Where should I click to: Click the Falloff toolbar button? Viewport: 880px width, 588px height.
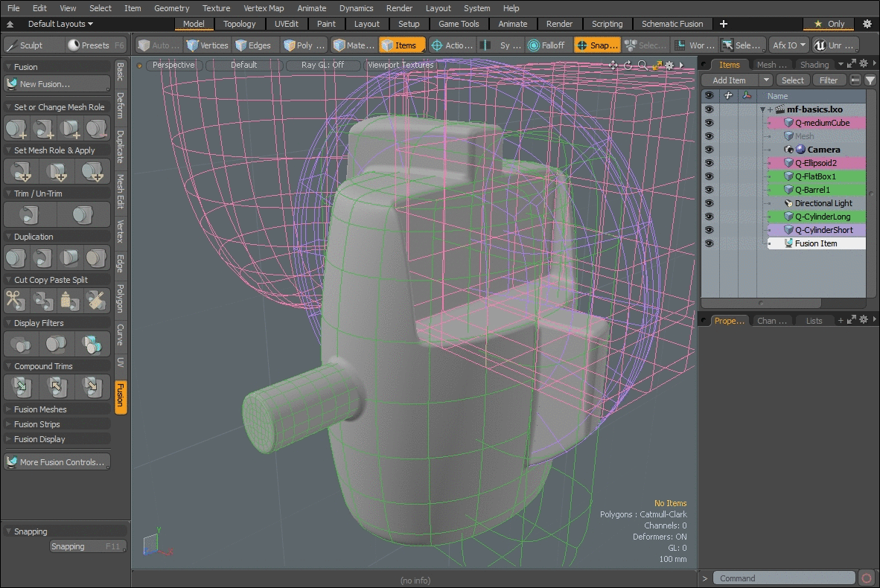[x=547, y=45]
